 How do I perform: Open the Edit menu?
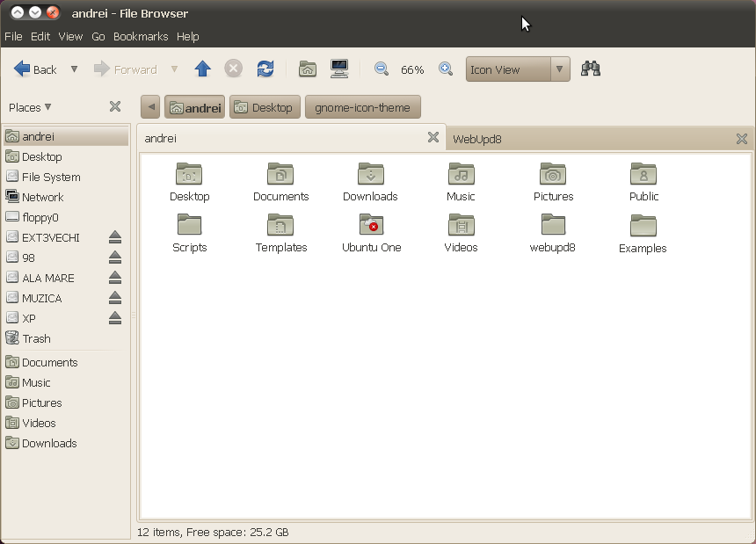click(x=40, y=37)
